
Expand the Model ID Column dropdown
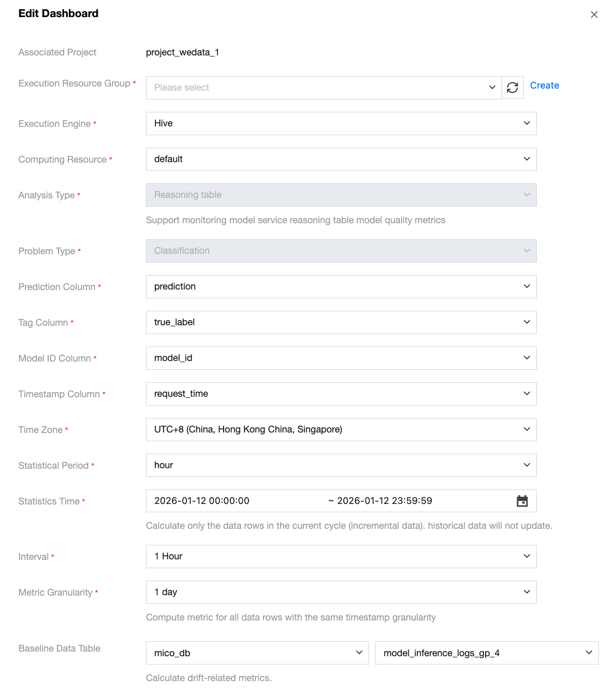[x=341, y=358]
